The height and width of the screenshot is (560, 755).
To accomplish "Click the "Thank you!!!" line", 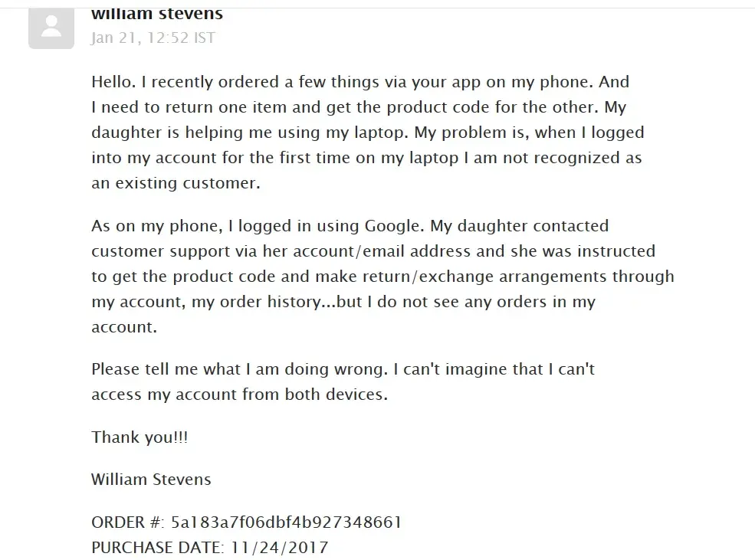I will coord(140,437).
